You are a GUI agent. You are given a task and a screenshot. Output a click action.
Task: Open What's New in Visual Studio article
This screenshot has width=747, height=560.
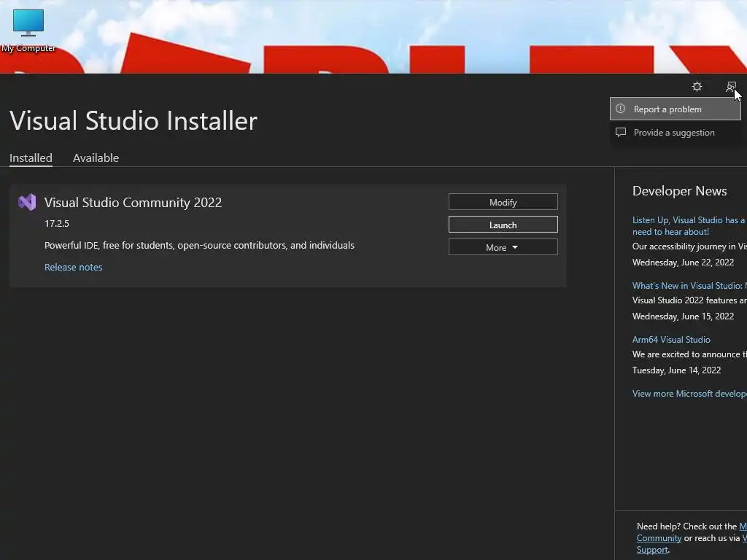(x=689, y=286)
